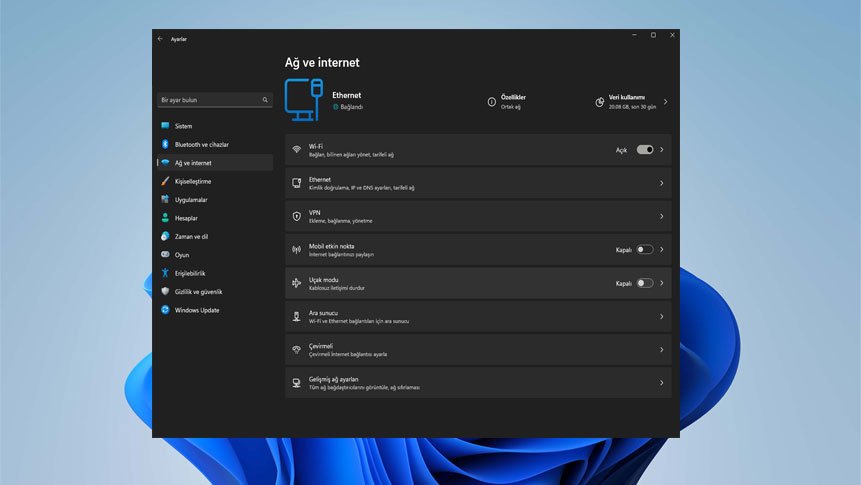Turn off the Wi-Fi toggle
Image resolution: width=861 pixels, height=485 pixels.
(x=644, y=150)
